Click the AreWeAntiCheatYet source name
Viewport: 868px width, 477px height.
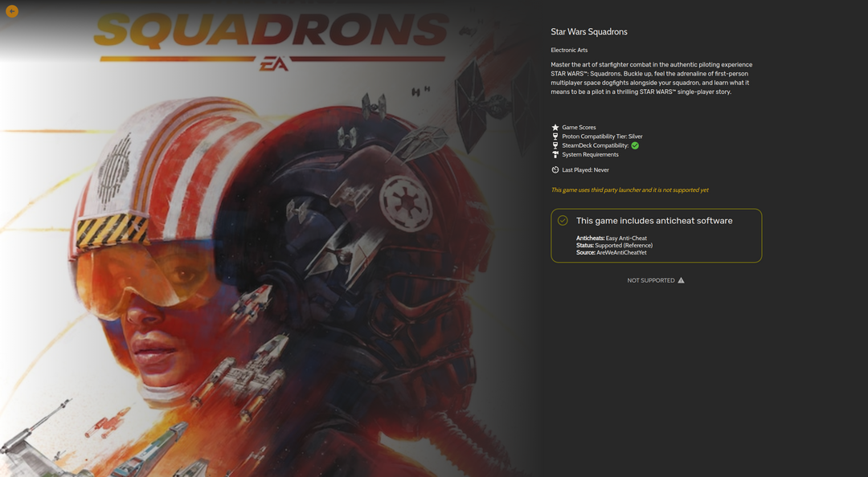pyautogui.click(x=621, y=252)
